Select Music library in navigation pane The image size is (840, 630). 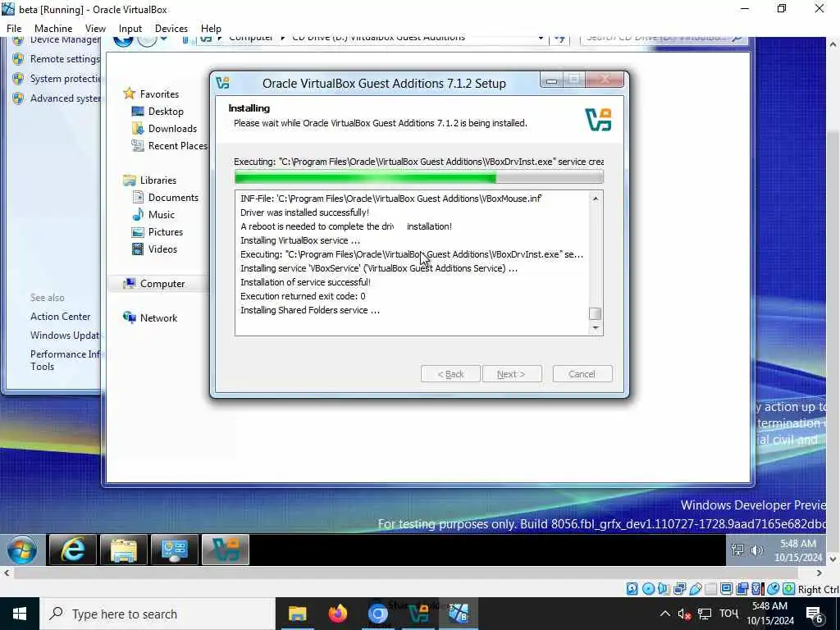161,215
